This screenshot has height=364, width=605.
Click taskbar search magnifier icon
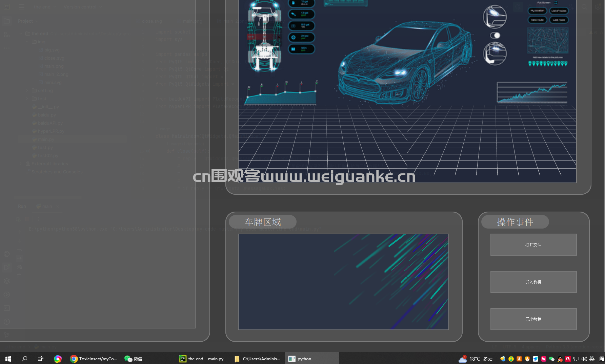pyautogui.click(x=24, y=359)
